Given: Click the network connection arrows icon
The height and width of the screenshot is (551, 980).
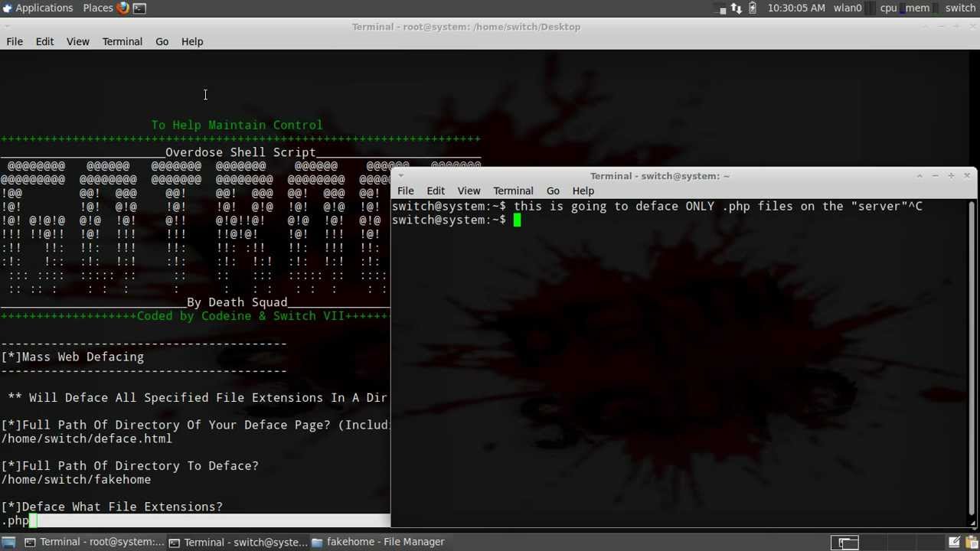Looking at the screenshot, I should click(736, 8).
